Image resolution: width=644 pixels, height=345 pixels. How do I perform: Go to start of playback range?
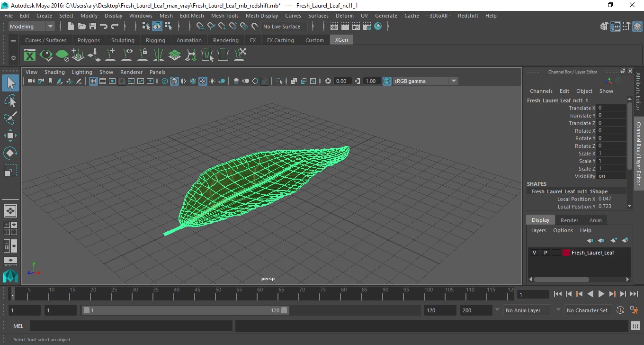coord(558,294)
